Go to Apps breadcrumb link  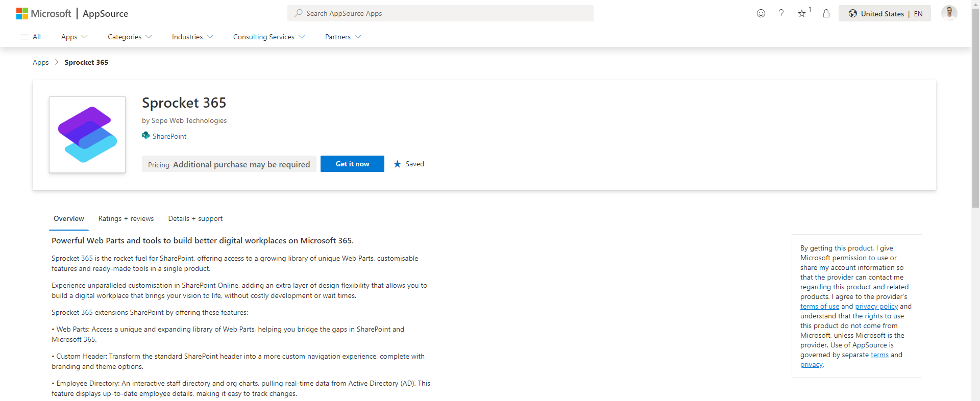pos(41,62)
